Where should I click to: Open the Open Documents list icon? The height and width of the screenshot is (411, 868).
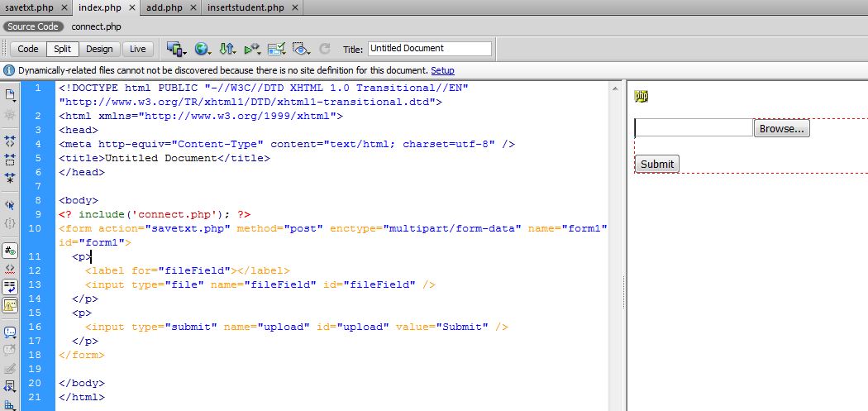[x=10, y=95]
